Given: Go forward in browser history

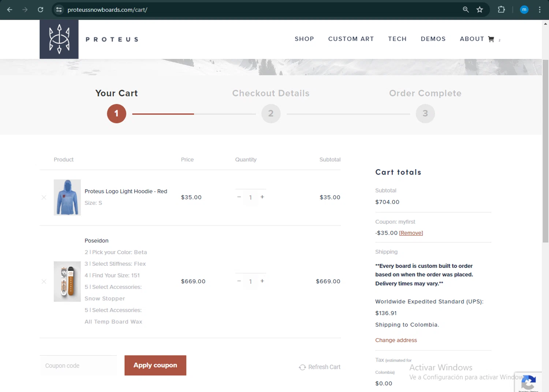Looking at the screenshot, I should (25, 10).
